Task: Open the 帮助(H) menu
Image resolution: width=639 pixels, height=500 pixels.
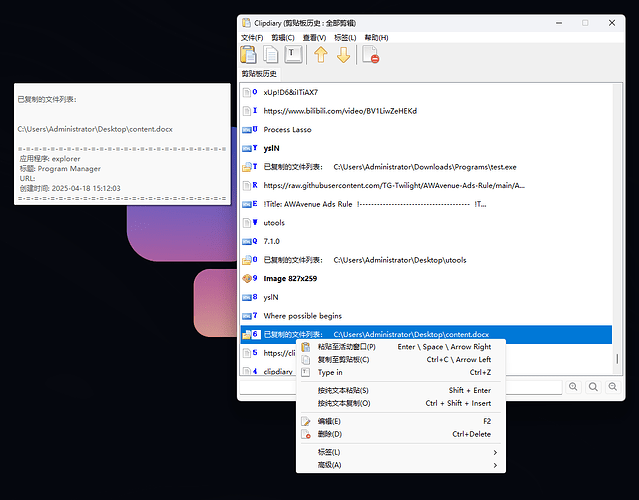Action: [x=376, y=37]
